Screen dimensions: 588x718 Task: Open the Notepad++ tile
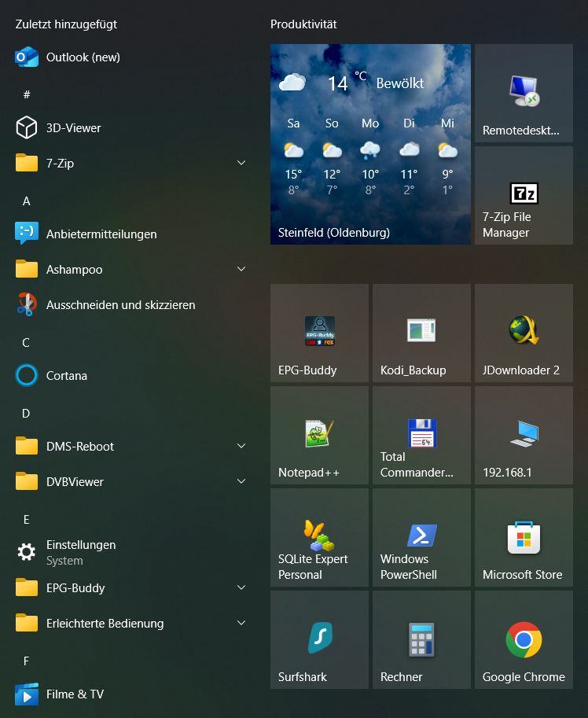[319, 436]
